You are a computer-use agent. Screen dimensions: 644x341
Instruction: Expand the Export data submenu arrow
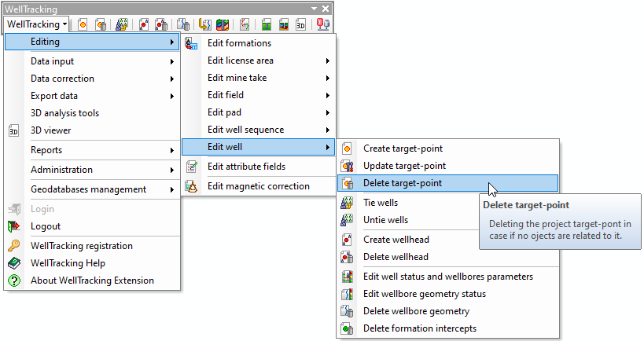172,96
